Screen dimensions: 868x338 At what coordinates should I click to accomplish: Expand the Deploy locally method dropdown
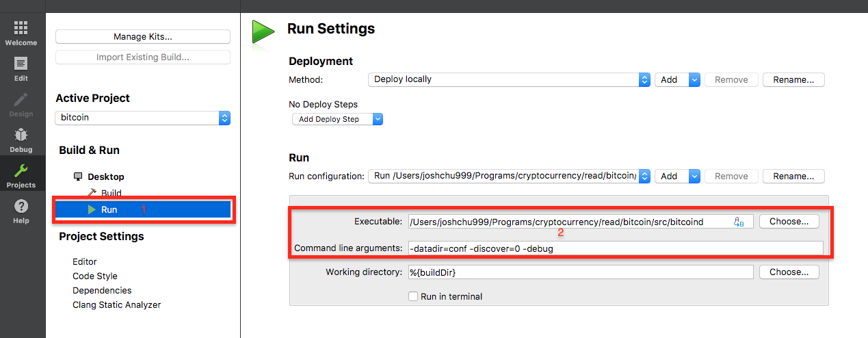click(510, 79)
